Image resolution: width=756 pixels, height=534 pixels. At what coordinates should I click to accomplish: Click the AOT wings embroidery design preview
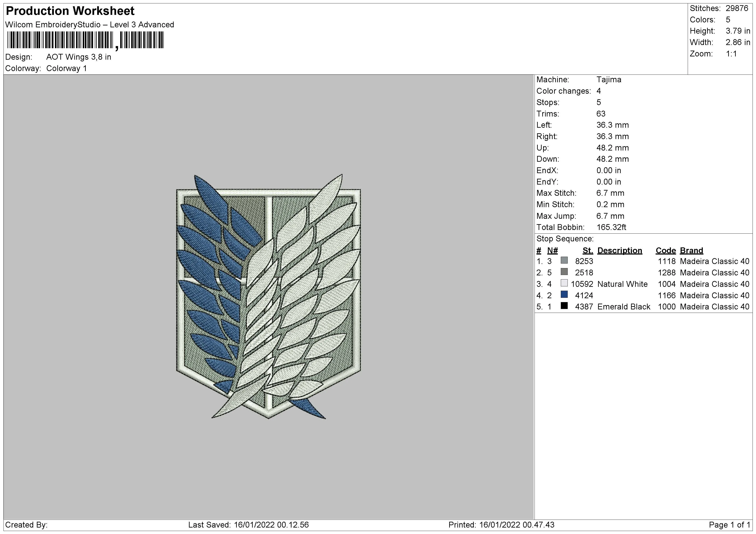point(268,296)
